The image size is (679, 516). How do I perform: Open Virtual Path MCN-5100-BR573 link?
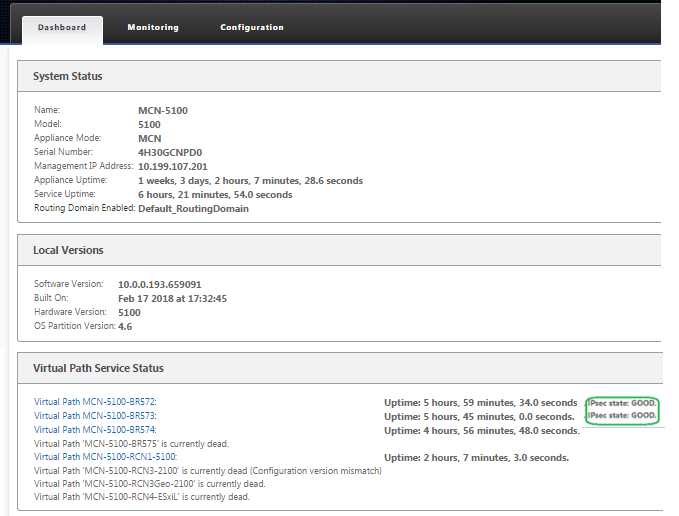pos(95,416)
